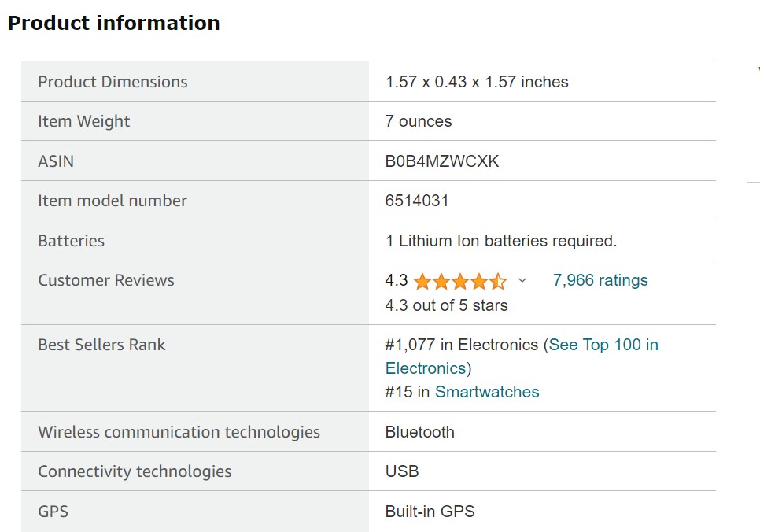Image resolution: width=760 pixels, height=532 pixels.
Task: Click the Customer Reviews row label
Action: 106,280
